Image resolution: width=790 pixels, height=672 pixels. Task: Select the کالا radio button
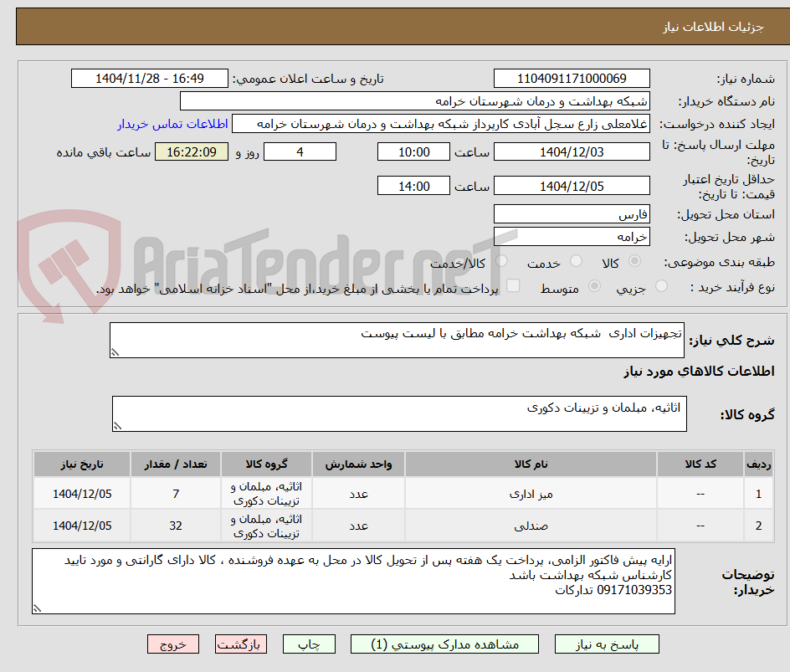634,261
